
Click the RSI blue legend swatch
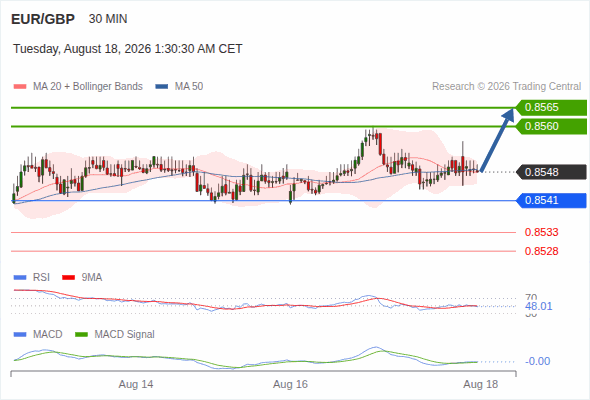pos(20,278)
